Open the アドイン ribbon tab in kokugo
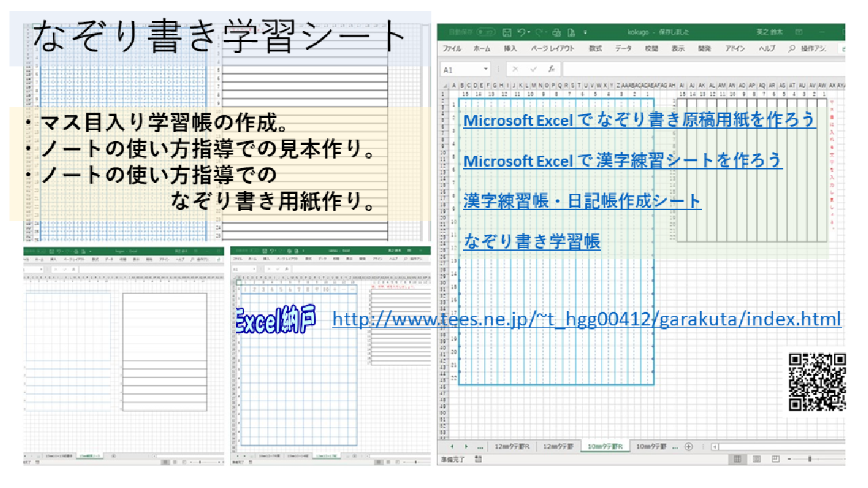This screenshot has width=868, height=488. click(x=735, y=49)
